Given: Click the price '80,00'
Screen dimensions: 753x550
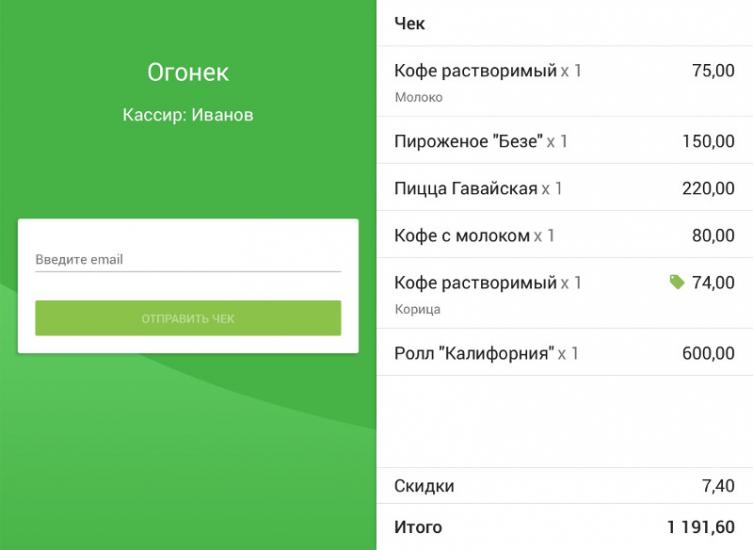Looking at the screenshot, I should pos(713,235).
